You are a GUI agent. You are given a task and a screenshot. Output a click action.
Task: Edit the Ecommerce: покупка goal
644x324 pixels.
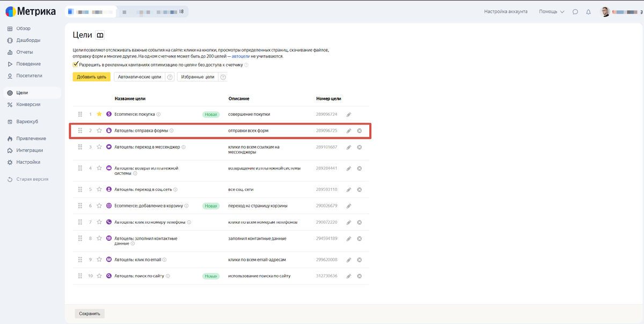tap(349, 114)
